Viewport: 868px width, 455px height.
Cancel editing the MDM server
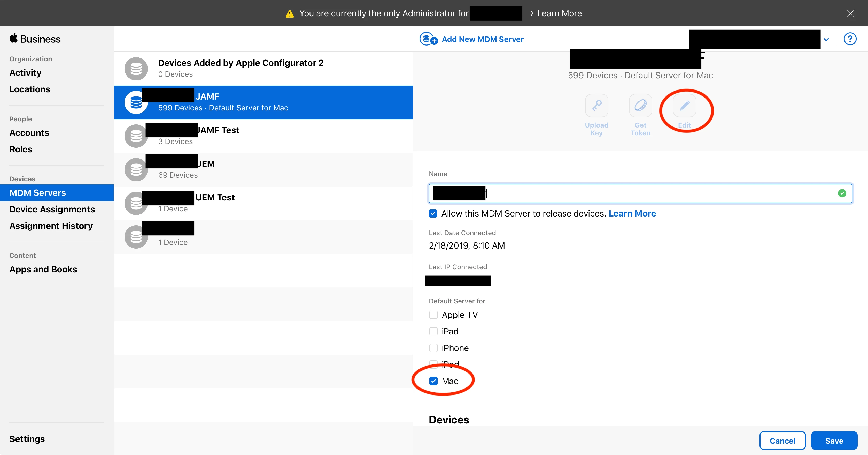click(x=782, y=441)
